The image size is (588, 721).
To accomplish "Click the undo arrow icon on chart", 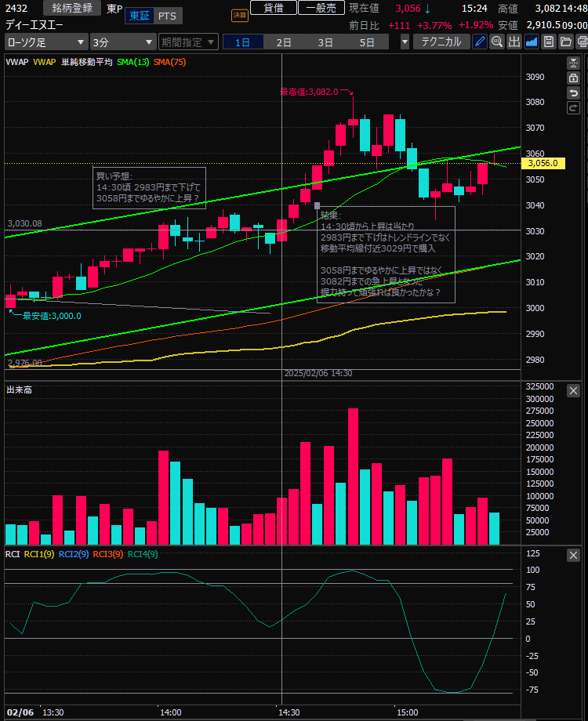I will click(573, 92).
